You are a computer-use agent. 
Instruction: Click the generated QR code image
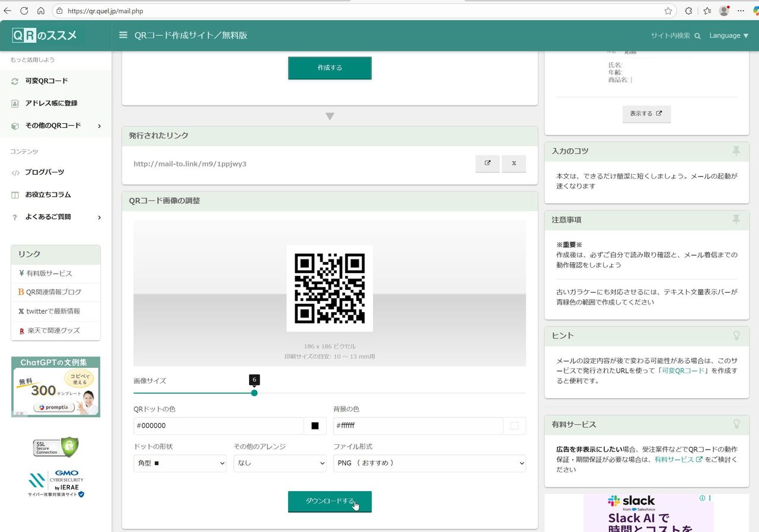[x=330, y=289]
